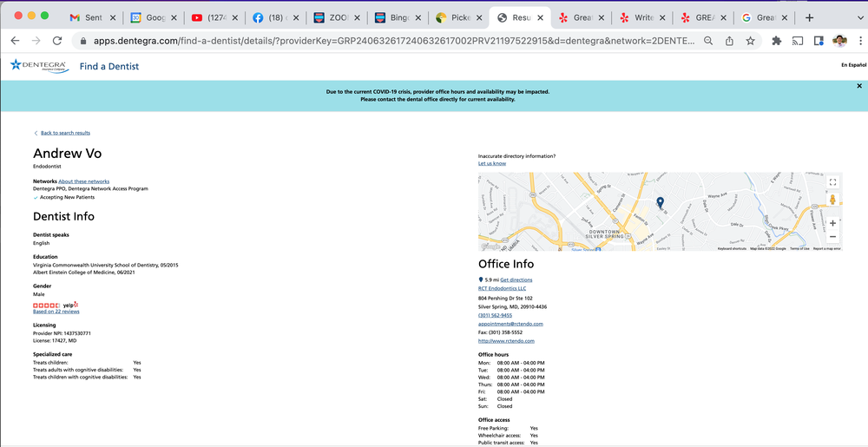The image size is (868, 447).
Task: Close the Picker tab
Action: coord(479,17)
